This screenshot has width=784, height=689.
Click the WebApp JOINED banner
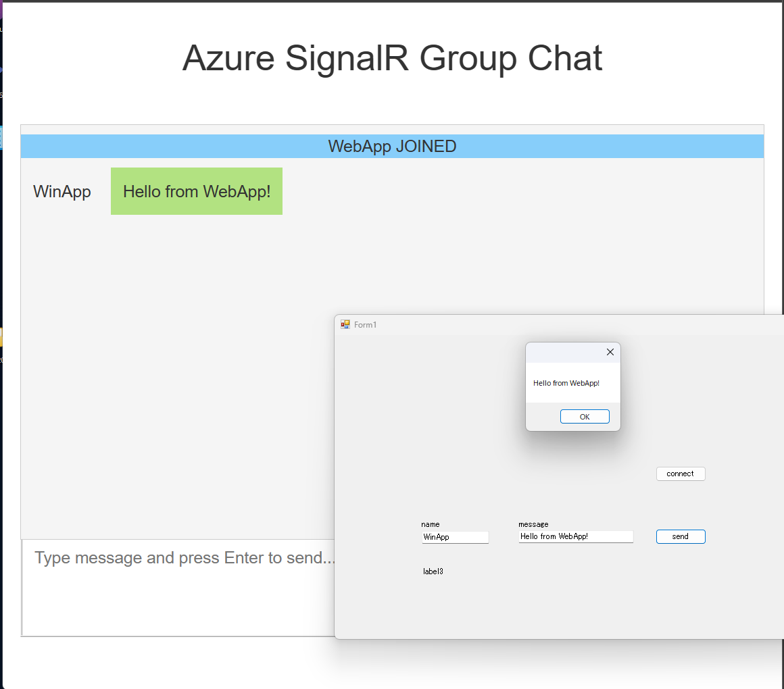click(392, 147)
